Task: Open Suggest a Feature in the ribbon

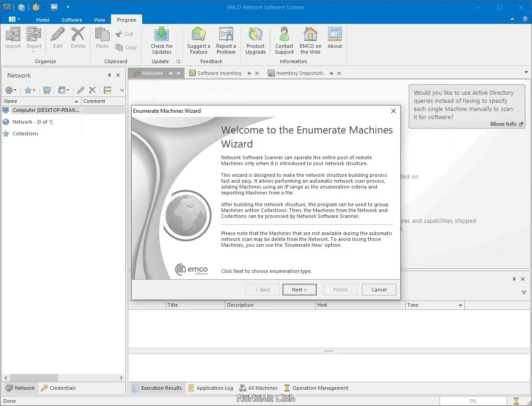Action: tap(199, 35)
